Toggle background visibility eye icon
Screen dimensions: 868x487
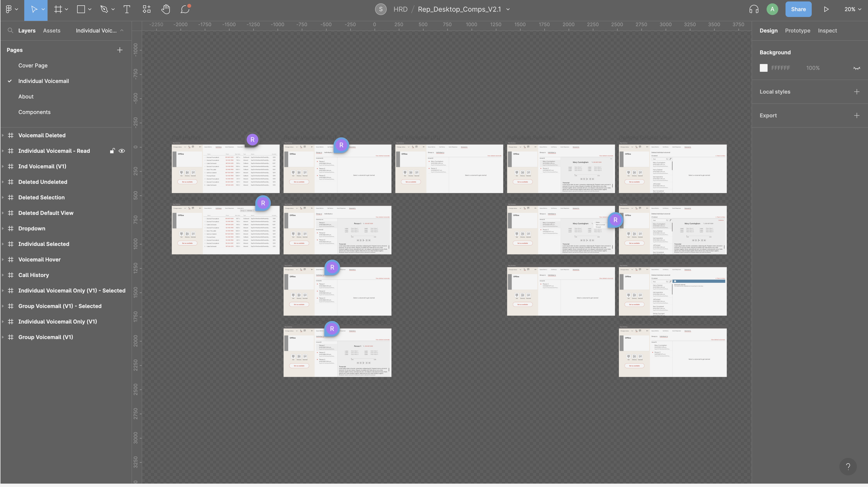[x=857, y=68]
